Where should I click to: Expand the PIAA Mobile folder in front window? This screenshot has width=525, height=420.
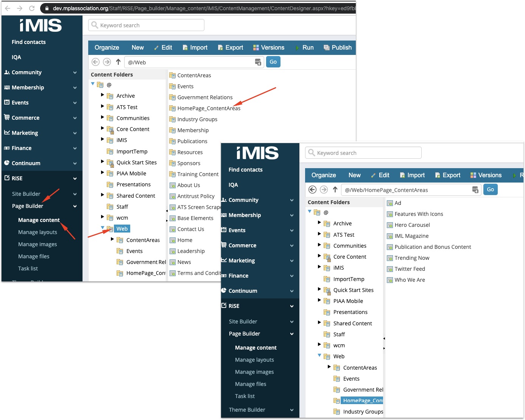click(319, 300)
